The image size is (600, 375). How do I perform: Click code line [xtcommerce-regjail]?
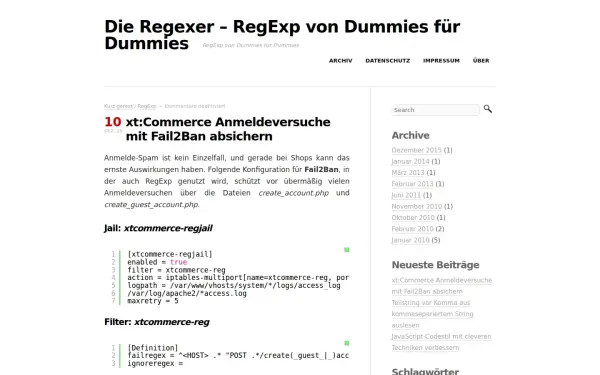(170, 254)
